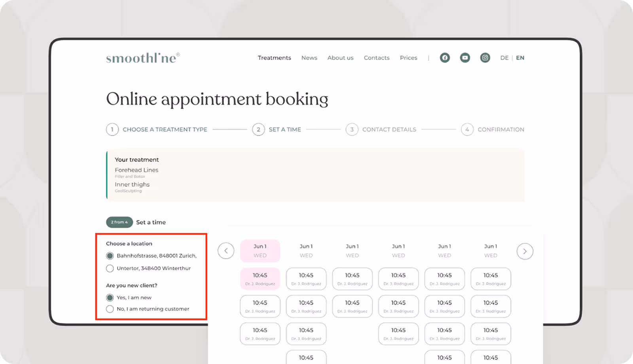
Task: Select Bahnhofstrasse, 848001 Zurich location
Action: pyautogui.click(x=110, y=256)
